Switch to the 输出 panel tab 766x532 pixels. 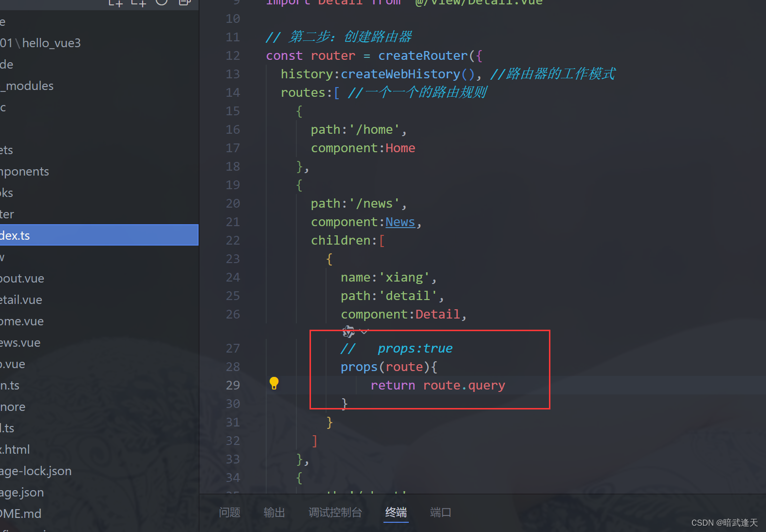click(274, 512)
